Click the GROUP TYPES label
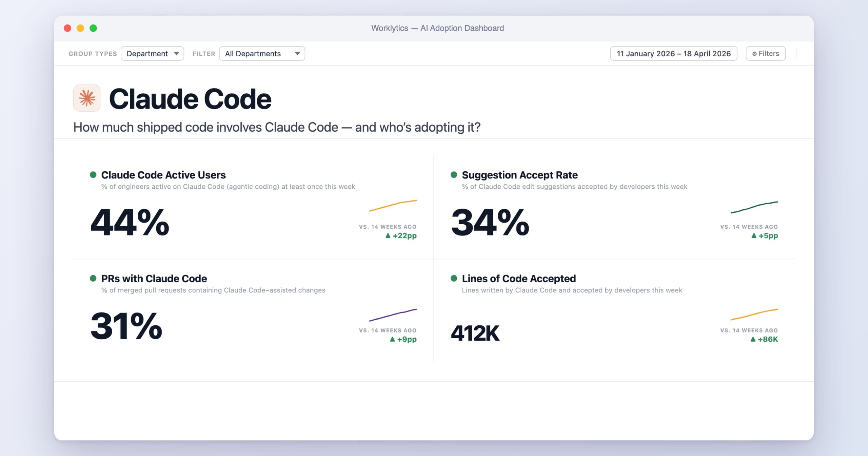868x456 pixels. coord(93,54)
